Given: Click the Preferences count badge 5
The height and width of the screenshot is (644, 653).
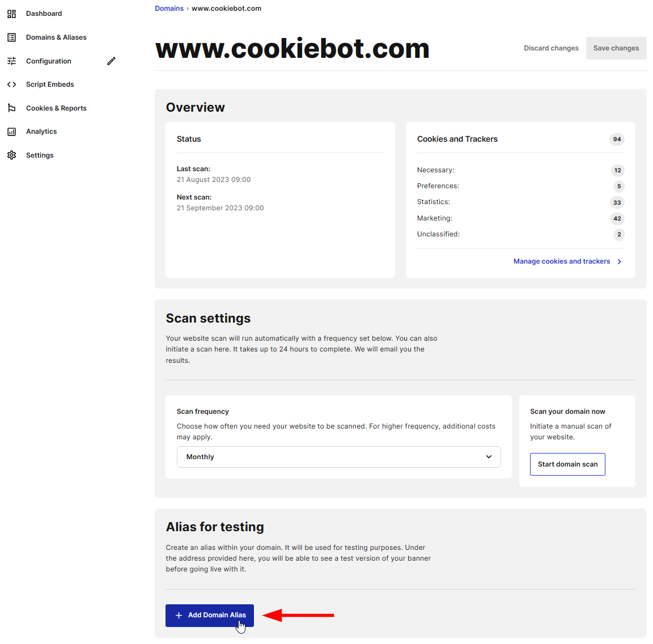Looking at the screenshot, I should tap(619, 186).
